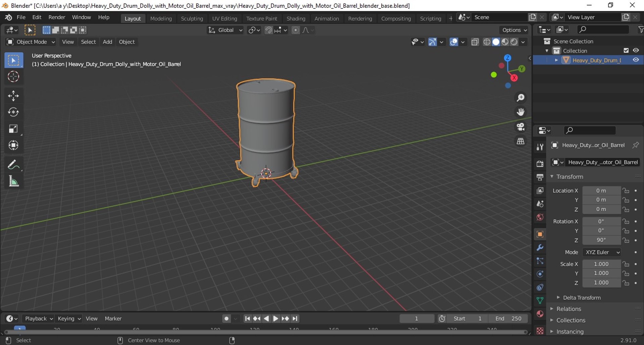644x345 pixels.
Task: Open the Add menu in viewport header
Action: click(107, 42)
